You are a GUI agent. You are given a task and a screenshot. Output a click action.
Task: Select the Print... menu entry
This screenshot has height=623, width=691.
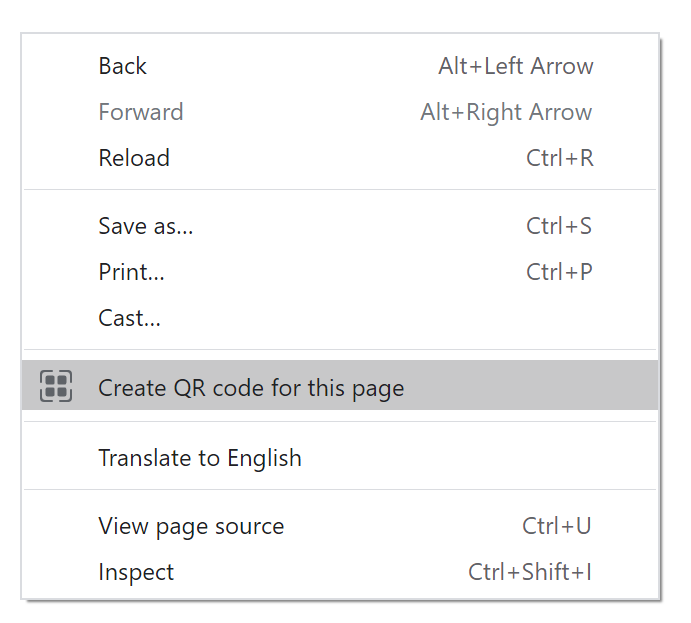[x=131, y=272]
